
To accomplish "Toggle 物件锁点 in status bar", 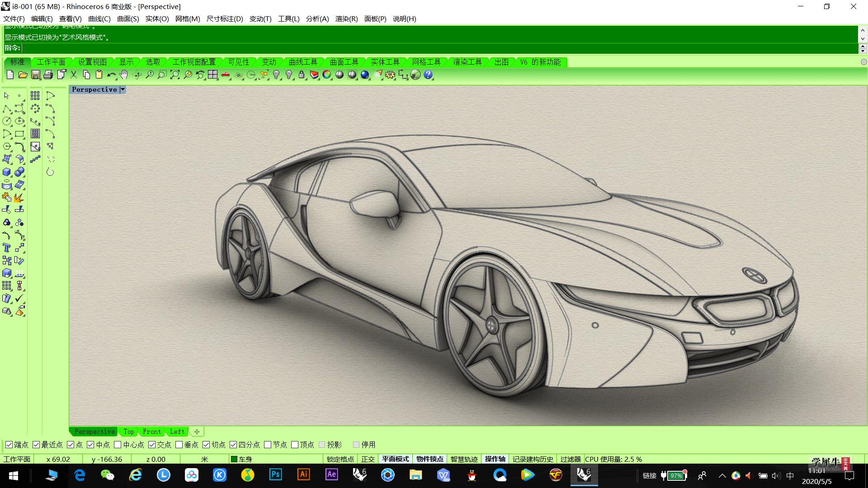I will point(430,459).
